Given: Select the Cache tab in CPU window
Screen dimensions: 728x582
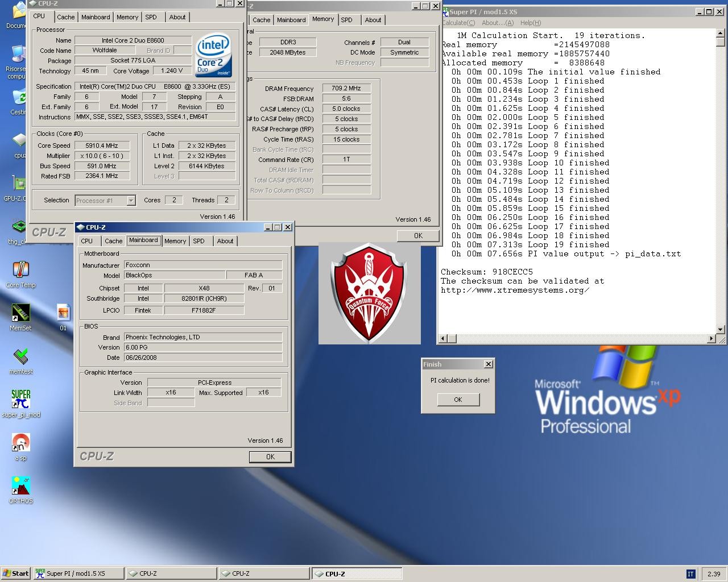Looking at the screenshot, I should pos(66,17).
